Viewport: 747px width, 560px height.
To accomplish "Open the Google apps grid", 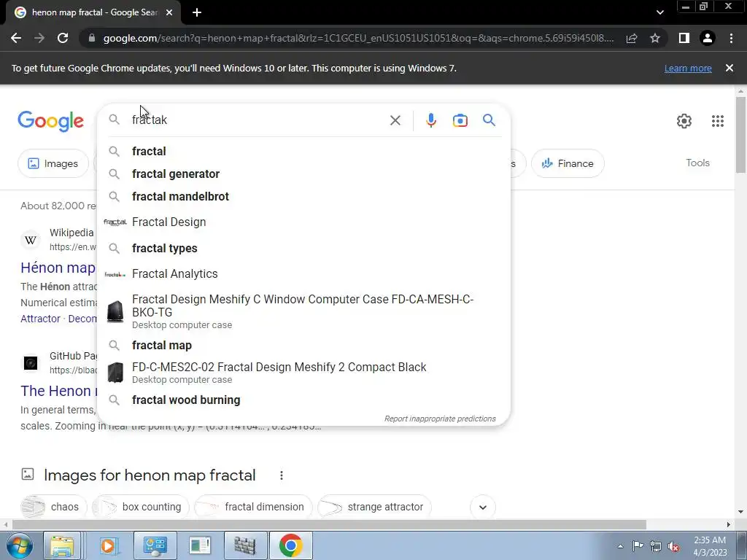I will (718, 121).
